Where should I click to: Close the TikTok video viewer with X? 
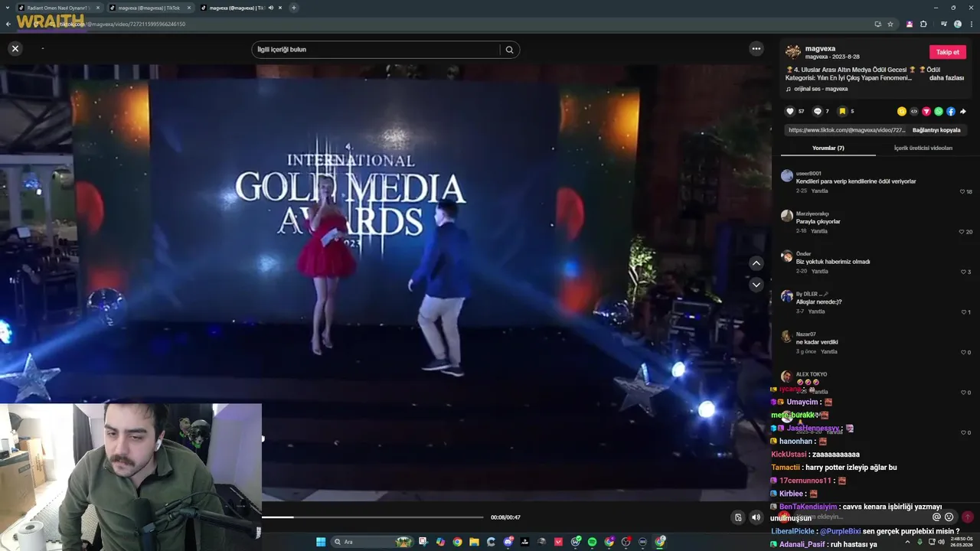[x=15, y=48]
